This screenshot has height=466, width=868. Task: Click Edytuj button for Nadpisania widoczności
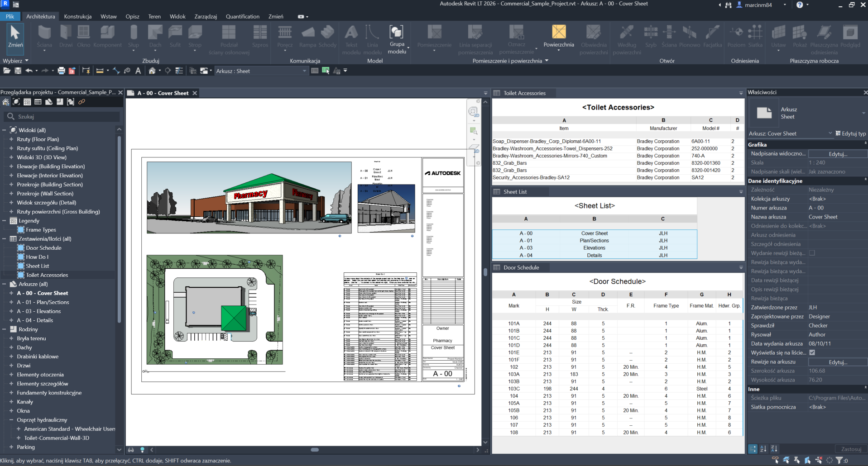[x=838, y=154]
